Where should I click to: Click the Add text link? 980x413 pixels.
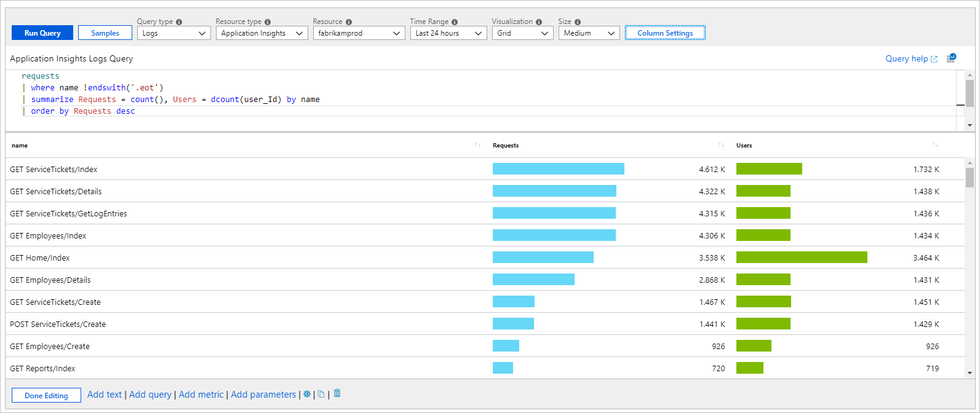click(105, 395)
